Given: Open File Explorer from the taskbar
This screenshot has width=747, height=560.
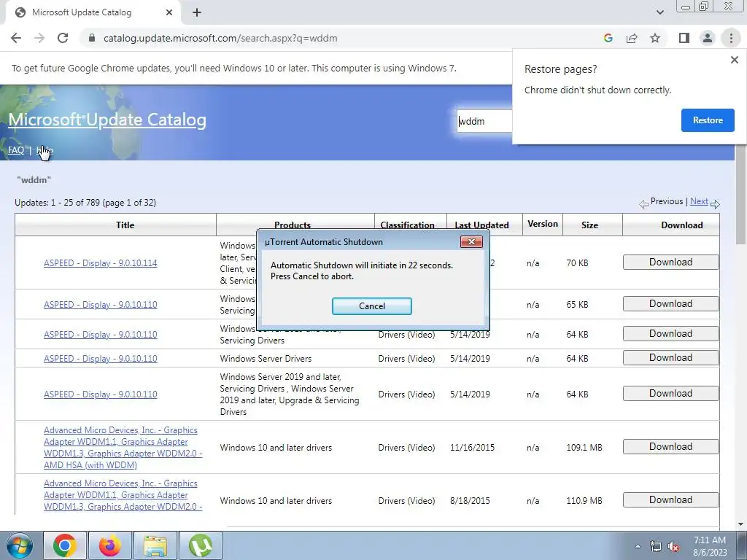Looking at the screenshot, I should (155, 545).
